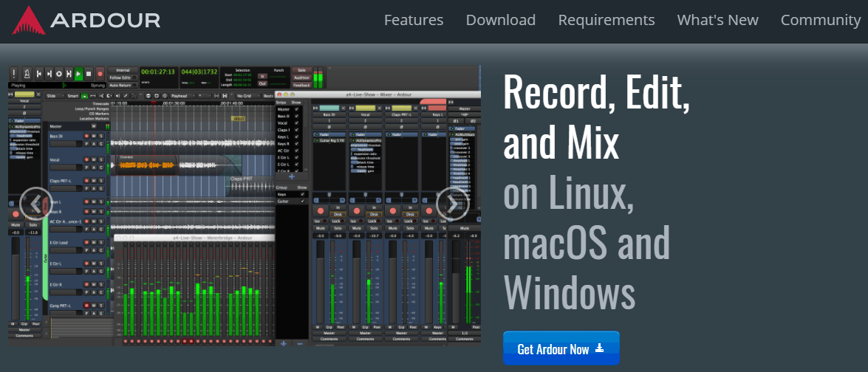Advance to the next carousel slide

452,204
